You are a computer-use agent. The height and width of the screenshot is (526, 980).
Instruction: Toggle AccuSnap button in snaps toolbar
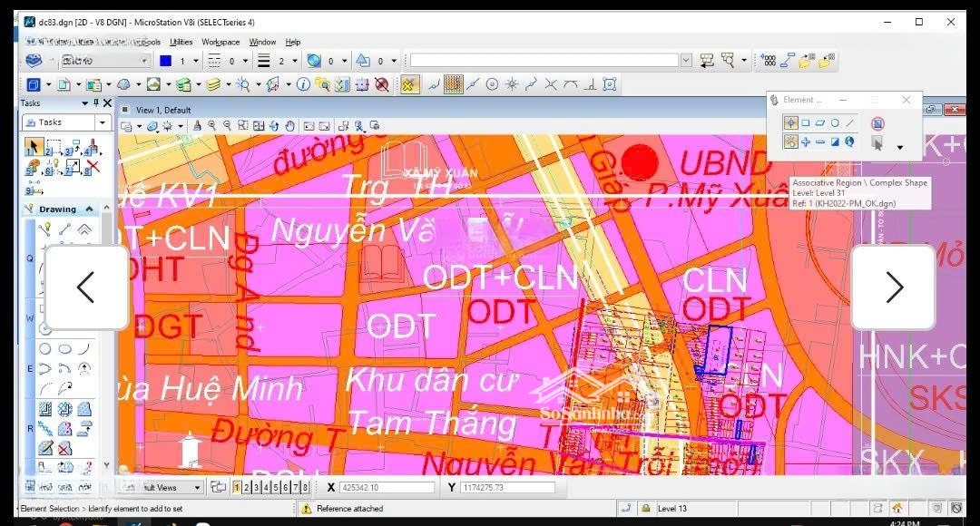click(410, 84)
